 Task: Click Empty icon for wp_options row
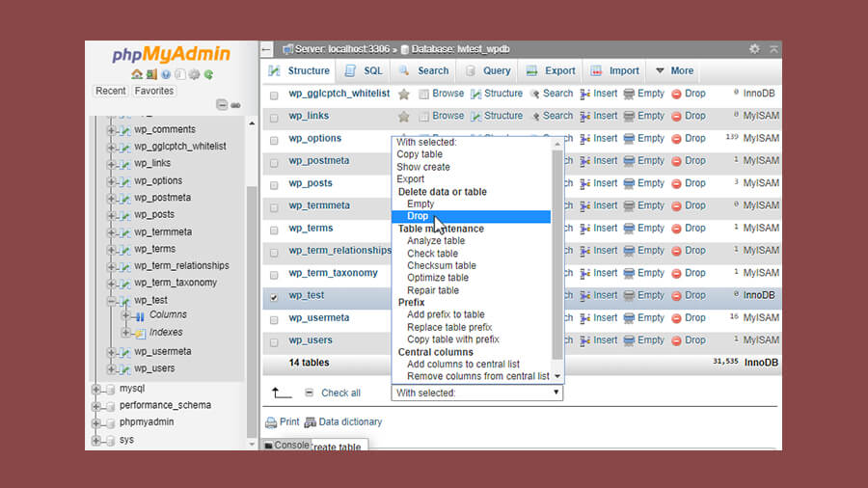click(x=629, y=139)
